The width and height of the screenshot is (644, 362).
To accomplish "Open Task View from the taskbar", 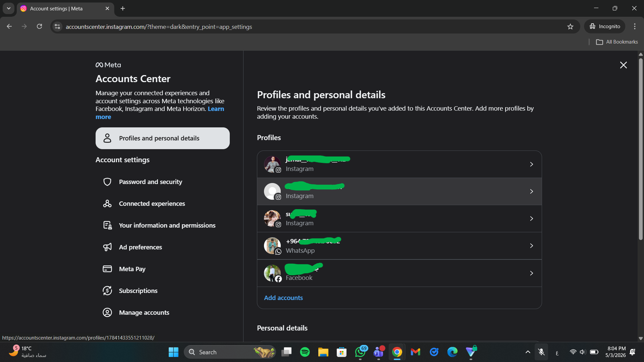I will tap(286, 352).
